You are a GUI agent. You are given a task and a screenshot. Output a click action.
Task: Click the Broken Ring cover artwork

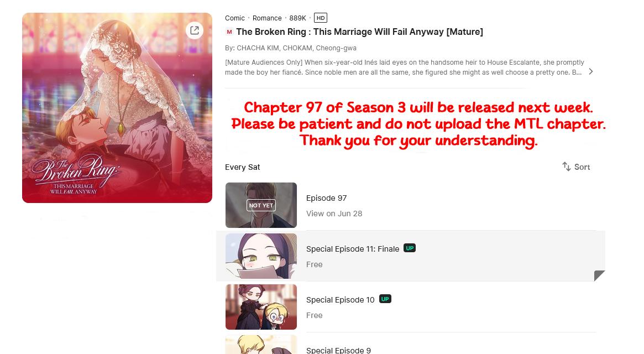point(117,108)
